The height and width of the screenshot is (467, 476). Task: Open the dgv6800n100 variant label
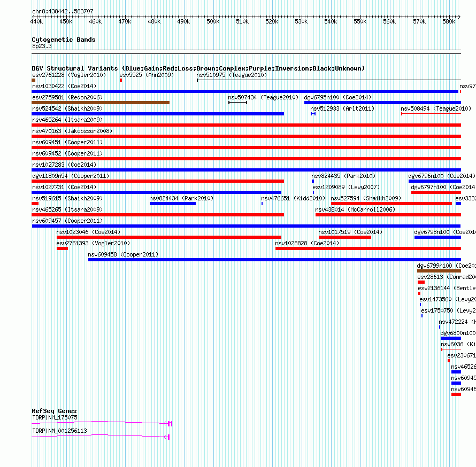pyautogui.click(x=458, y=333)
